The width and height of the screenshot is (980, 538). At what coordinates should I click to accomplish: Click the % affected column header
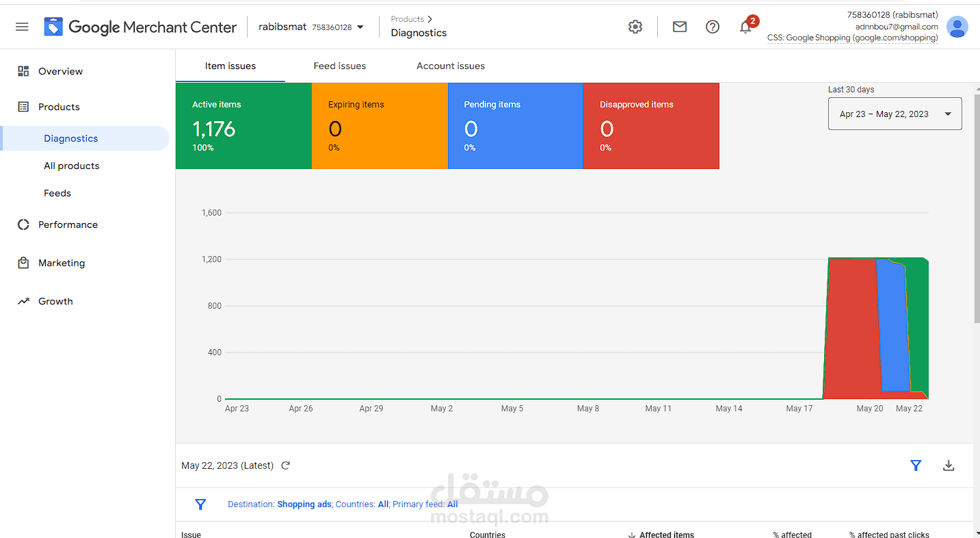pos(792,535)
